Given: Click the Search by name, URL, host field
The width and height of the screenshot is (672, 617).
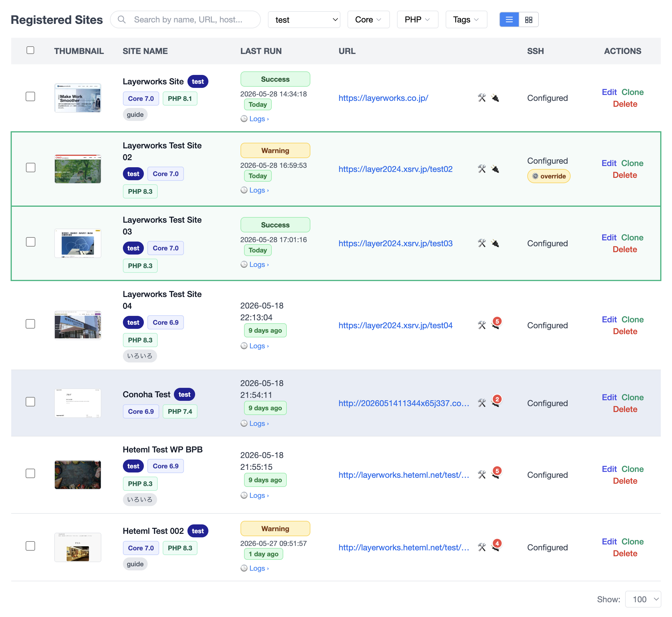Looking at the screenshot, I should point(185,19).
